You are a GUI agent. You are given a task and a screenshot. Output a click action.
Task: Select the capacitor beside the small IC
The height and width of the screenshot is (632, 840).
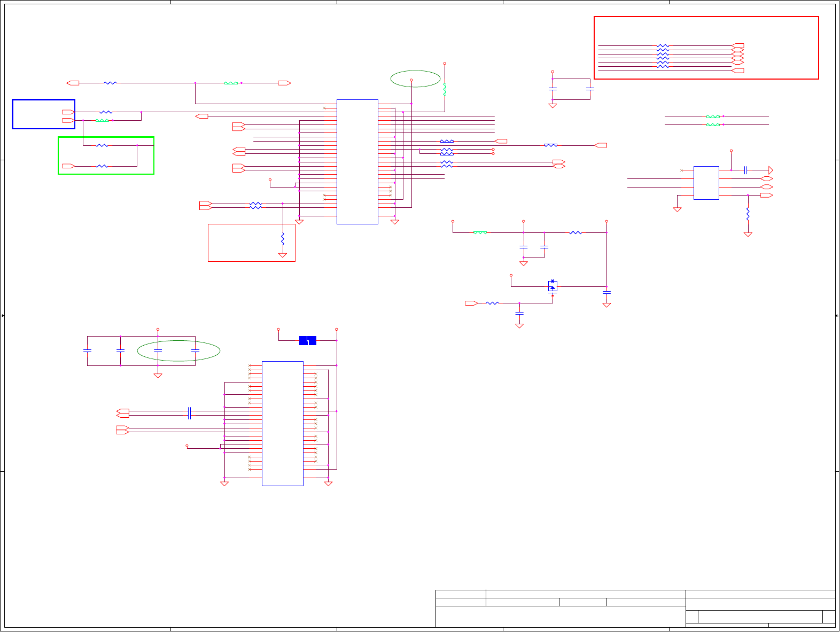[x=745, y=170]
